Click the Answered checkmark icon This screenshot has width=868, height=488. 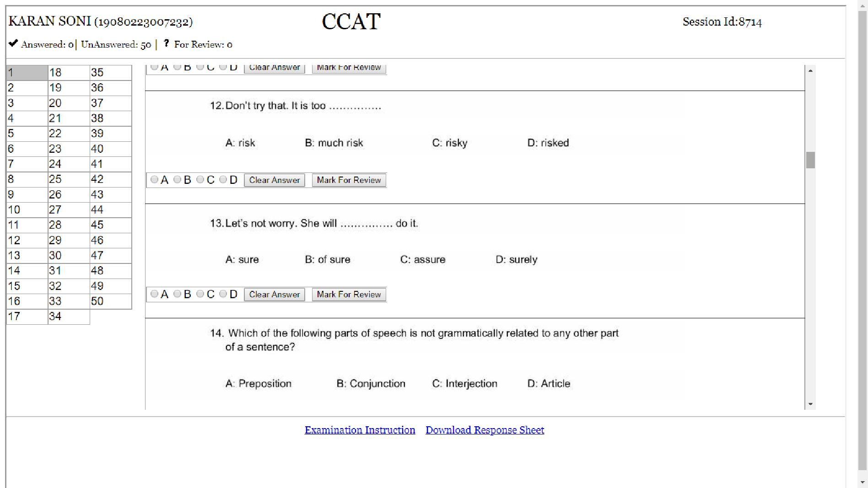coord(12,43)
